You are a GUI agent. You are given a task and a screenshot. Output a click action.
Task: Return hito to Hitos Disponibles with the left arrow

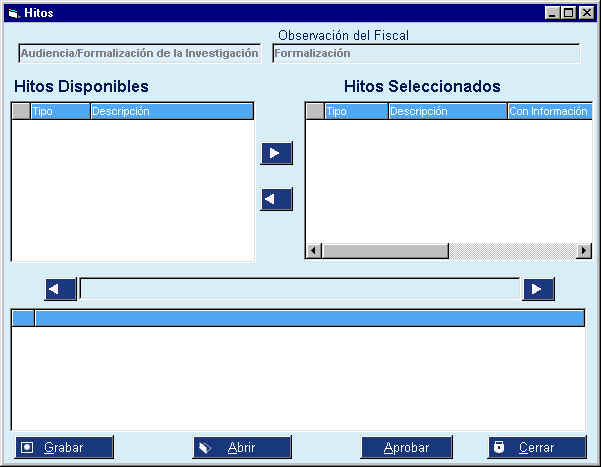tap(276, 199)
